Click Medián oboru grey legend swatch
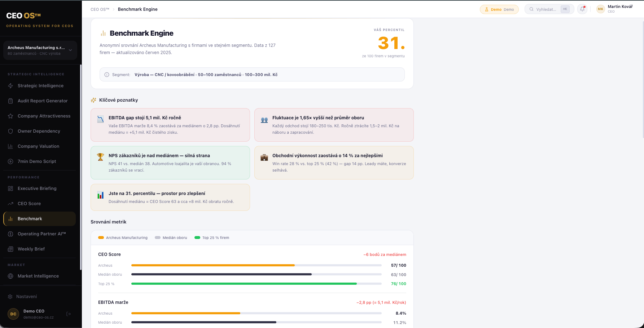The width and height of the screenshot is (644, 328). click(158, 238)
